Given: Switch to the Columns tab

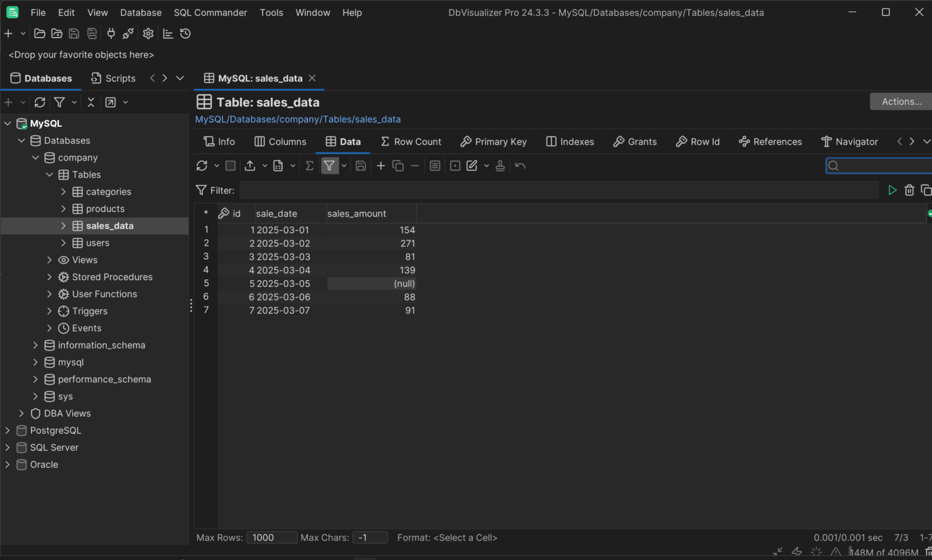Looking at the screenshot, I should click(x=280, y=141).
